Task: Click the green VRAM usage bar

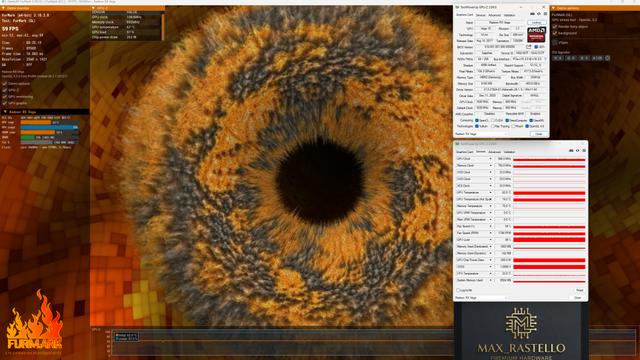Action: [27, 138]
